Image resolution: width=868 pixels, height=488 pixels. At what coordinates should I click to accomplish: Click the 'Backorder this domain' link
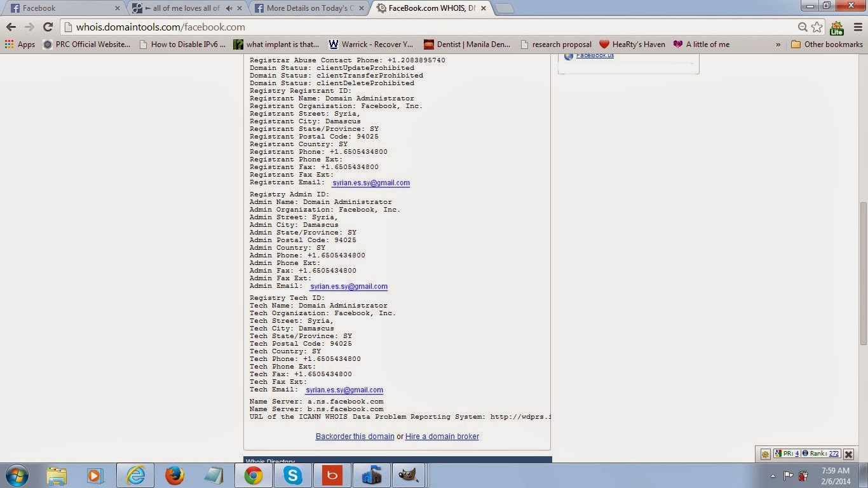[x=355, y=437]
